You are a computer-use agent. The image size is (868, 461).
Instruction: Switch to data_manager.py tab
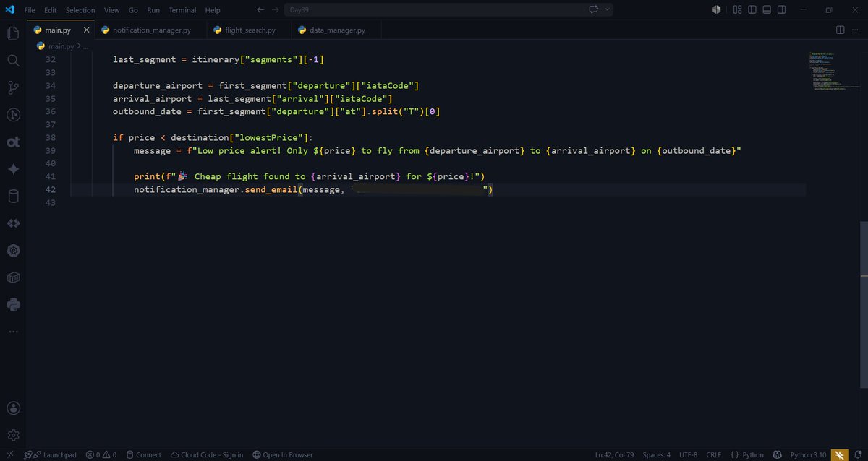pyautogui.click(x=337, y=30)
